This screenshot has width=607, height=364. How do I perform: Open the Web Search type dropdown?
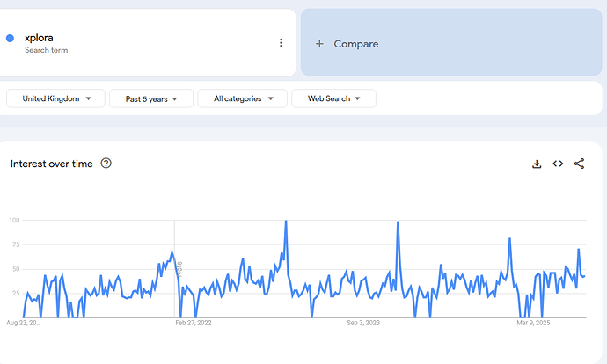point(333,98)
